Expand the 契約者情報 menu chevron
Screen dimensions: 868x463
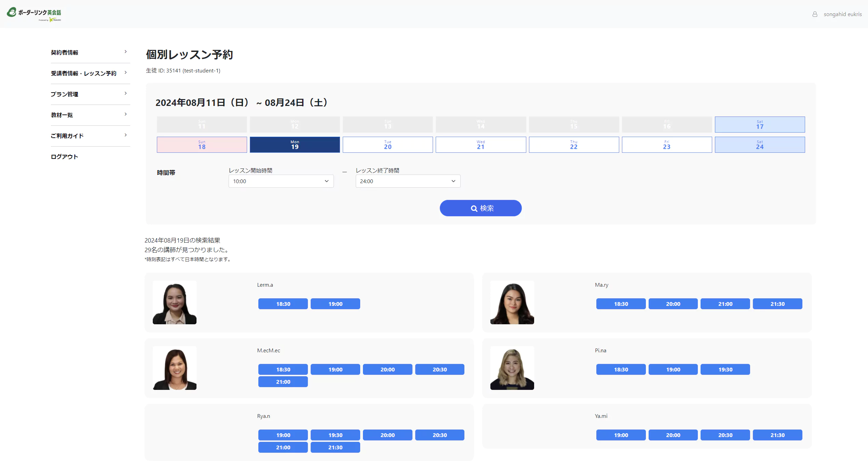point(126,52)
